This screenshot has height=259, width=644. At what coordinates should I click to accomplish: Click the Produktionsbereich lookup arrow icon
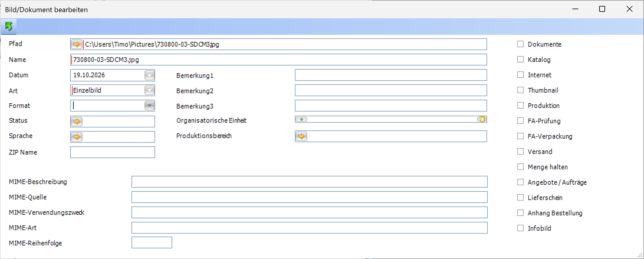pyautogui.click(x=301, y=136)
